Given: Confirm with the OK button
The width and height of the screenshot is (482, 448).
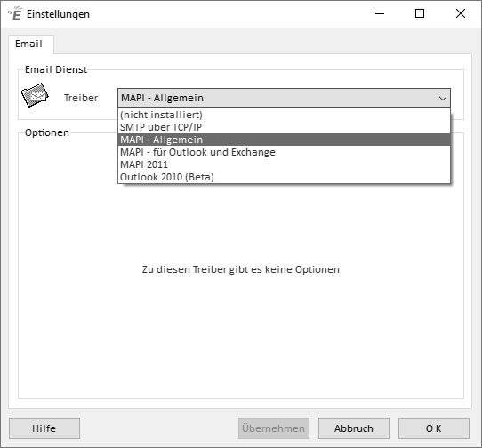Looking at the screenshot, I should point(434,428).
